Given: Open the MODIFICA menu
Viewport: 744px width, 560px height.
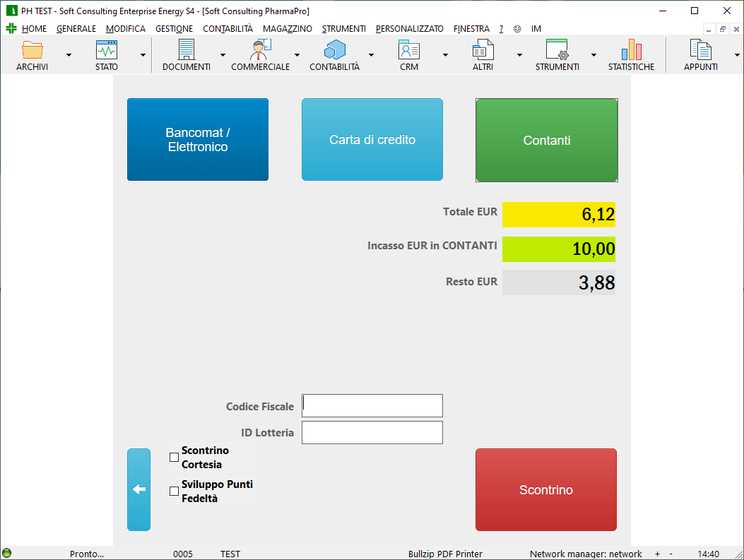Looking at the screenshot, I should pyautogui.click(x=126, y=29).
